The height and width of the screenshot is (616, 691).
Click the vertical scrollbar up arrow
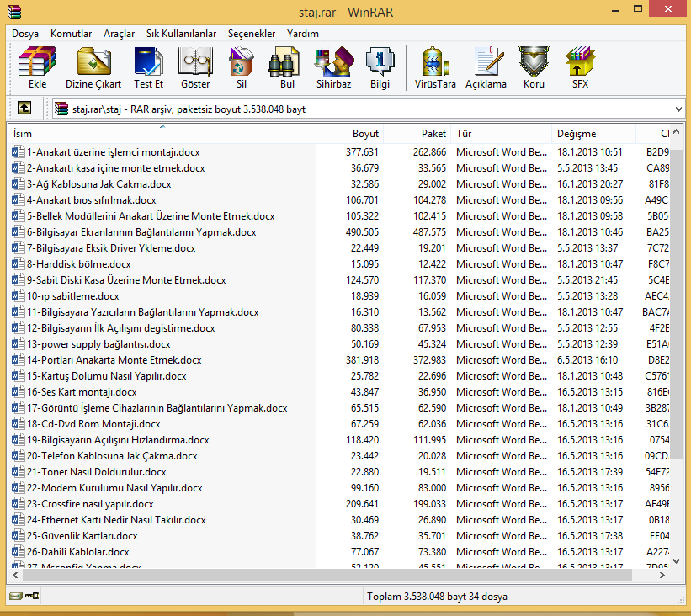coord(677,132)
